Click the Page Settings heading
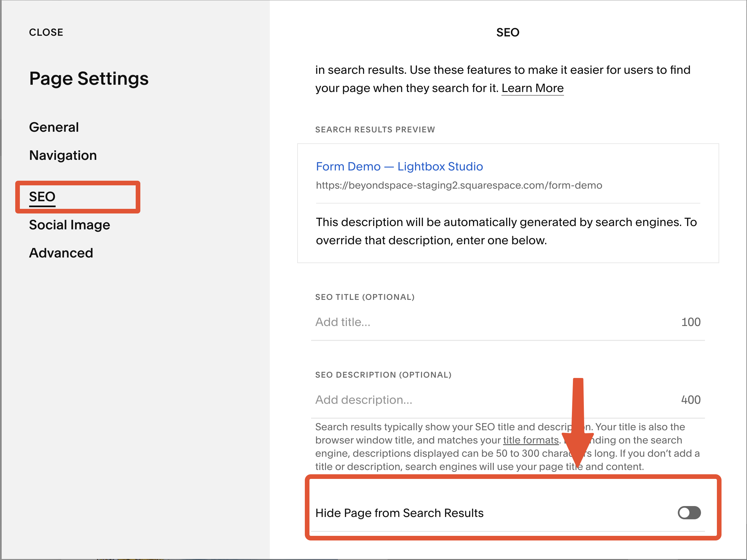Image resolution: width=747 pixels, height=560 pixels. pyautogui.click(x=89, y=79)
